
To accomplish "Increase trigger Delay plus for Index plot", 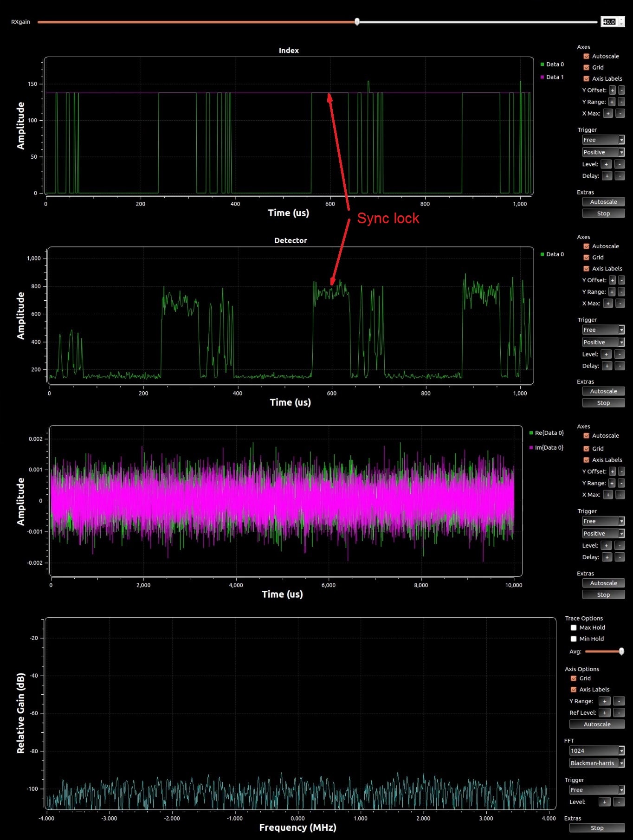I will (607, 176).
